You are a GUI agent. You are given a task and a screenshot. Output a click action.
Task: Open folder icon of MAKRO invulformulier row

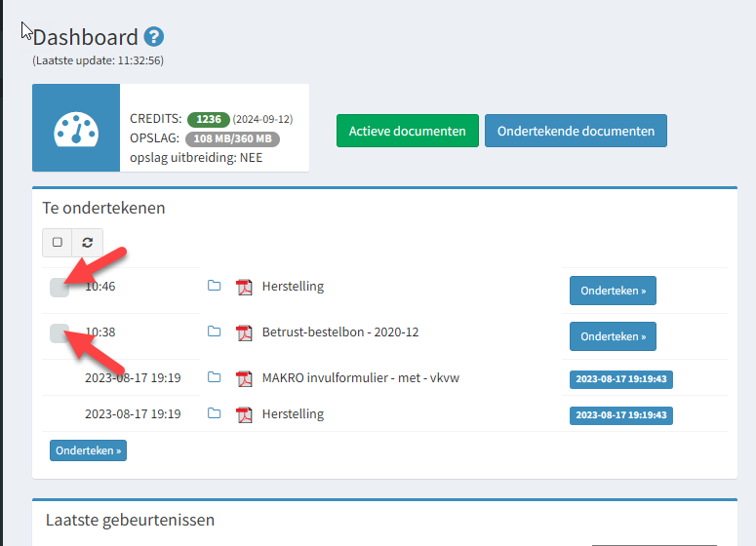point(214,377)
